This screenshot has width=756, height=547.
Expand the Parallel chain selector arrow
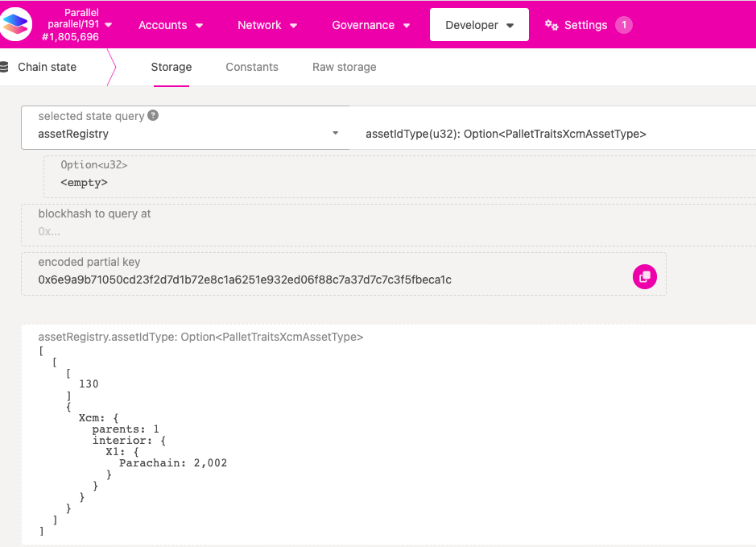109,25
